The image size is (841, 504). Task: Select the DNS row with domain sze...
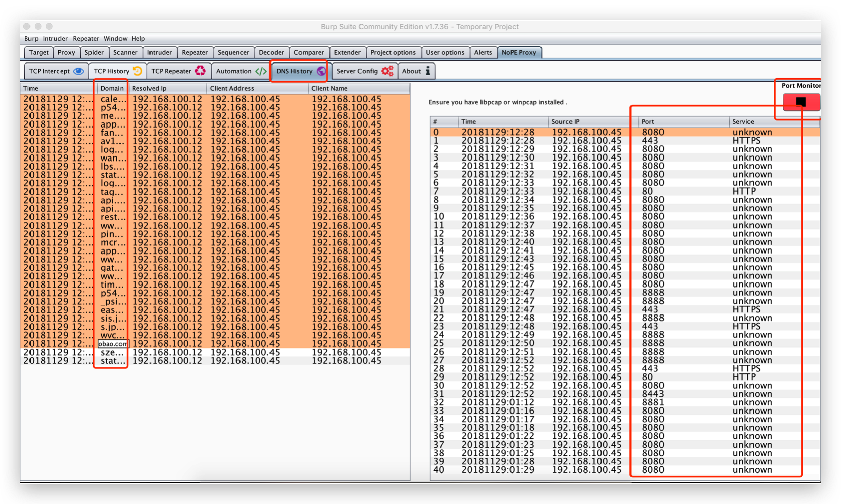point(112,352)
